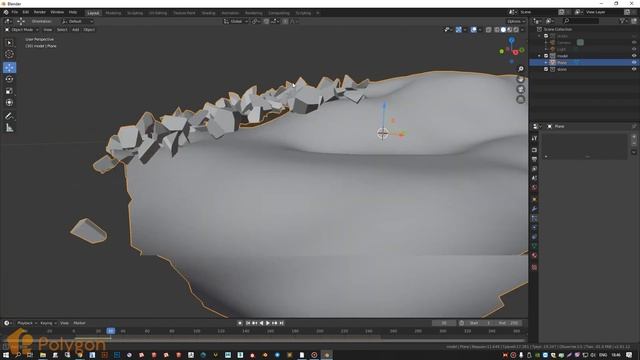Hide the stone collection

click(x=634, y=69)
